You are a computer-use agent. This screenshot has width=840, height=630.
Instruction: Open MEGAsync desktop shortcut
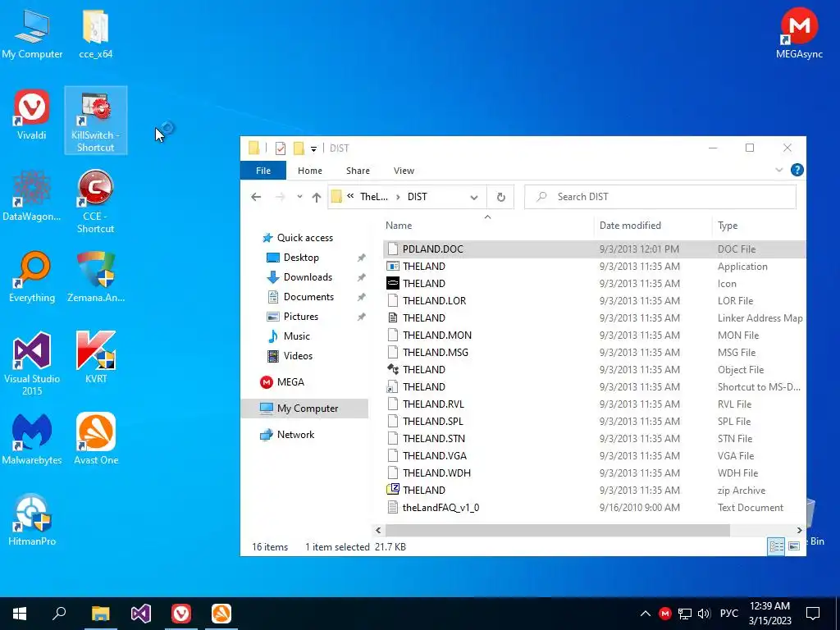(x=799, y=33)
